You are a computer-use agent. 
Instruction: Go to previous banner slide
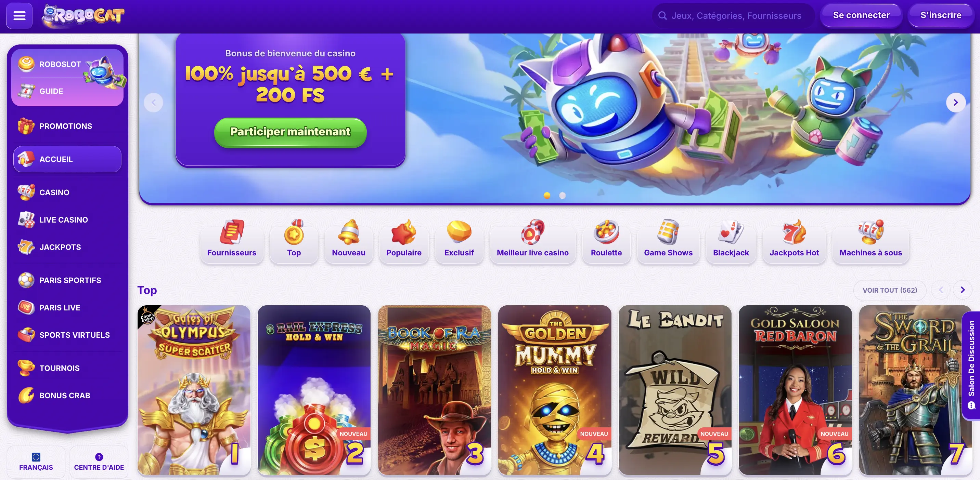(154, 102)
